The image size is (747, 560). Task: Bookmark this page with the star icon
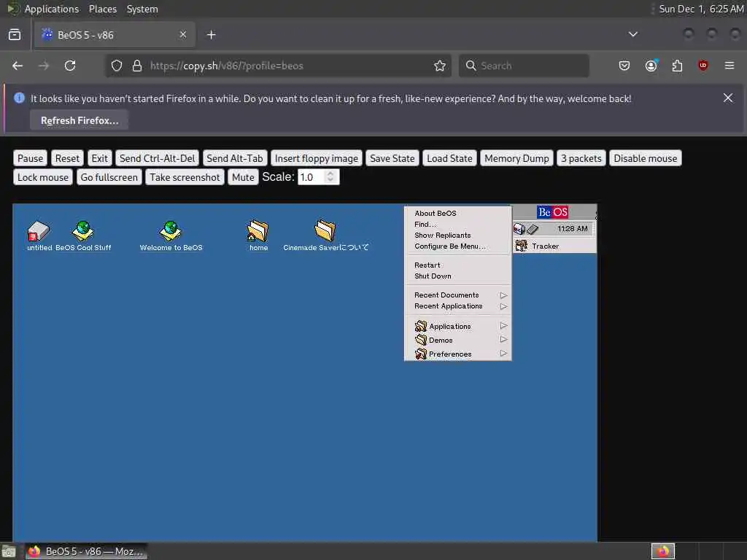pos(440,66)
